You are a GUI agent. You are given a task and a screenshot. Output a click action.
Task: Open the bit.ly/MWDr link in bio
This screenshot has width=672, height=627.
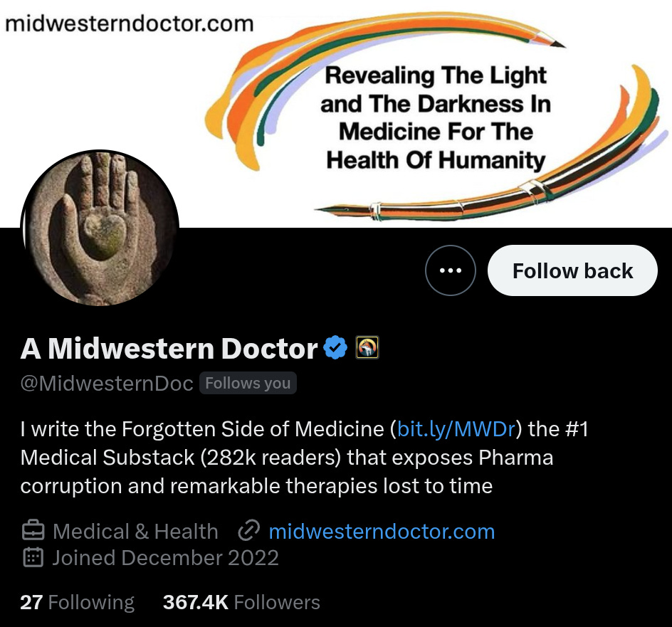coord(456,429)
